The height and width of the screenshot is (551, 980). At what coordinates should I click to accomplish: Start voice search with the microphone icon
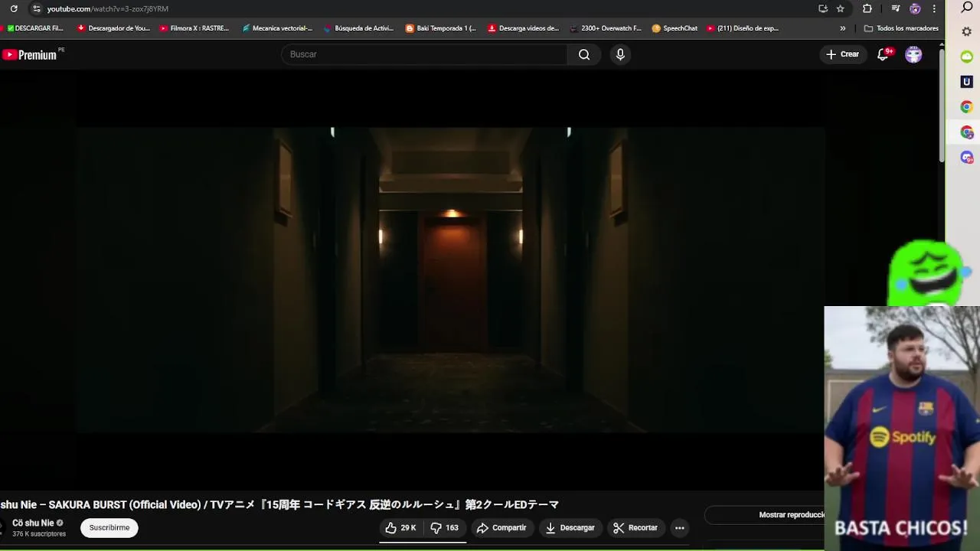pyautogui.click(x=620, y=54)
